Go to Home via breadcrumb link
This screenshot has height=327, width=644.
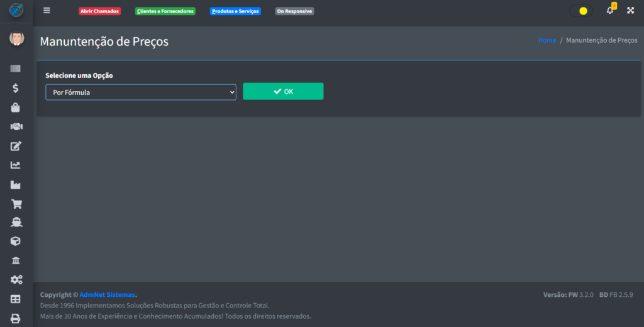point(547,40)
